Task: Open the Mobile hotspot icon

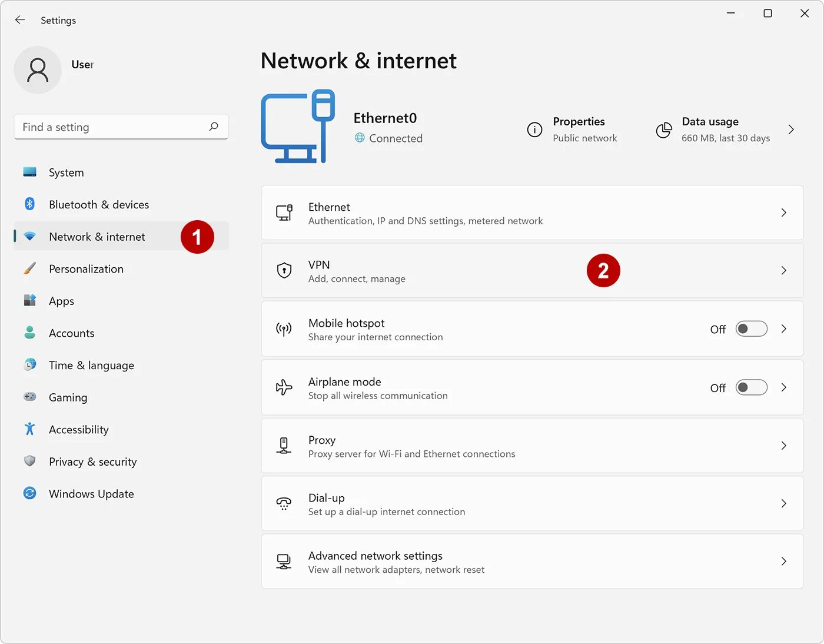Action: (284, 328)
